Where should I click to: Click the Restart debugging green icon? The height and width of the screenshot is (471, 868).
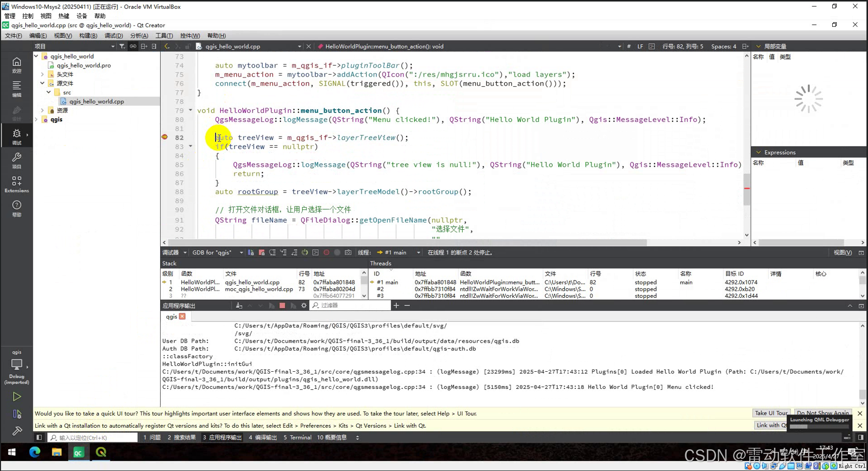[305, 252]
